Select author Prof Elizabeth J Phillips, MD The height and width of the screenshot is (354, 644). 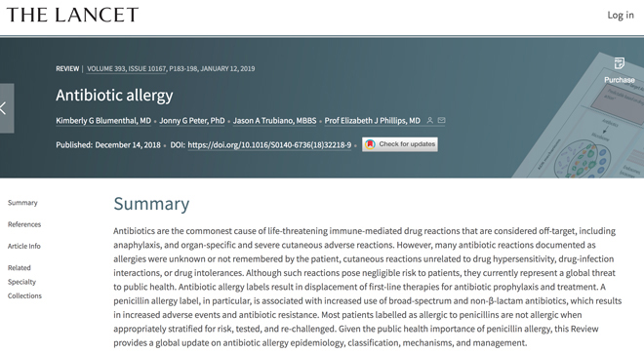click(x=373, y=121)
